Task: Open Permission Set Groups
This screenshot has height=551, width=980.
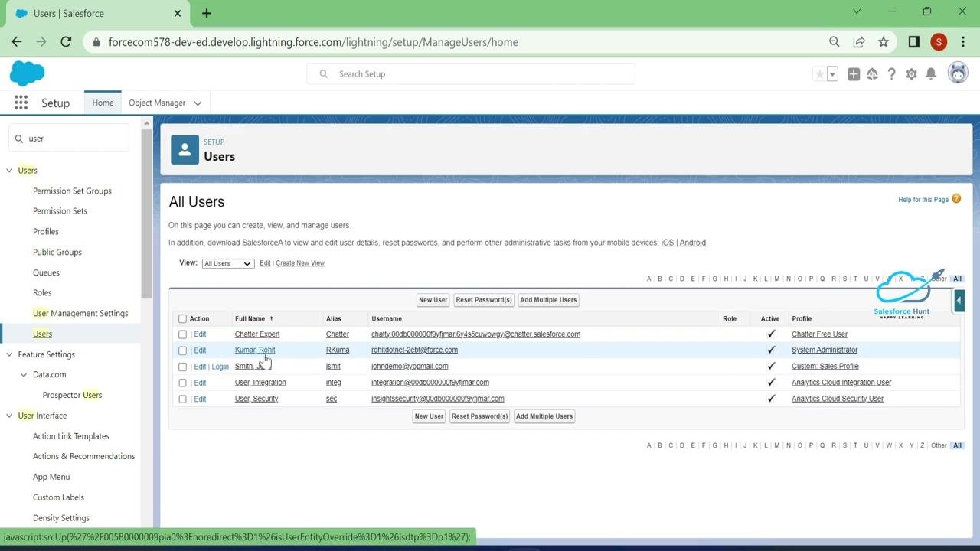Action: pyautogui.click(x=72, y=191)
